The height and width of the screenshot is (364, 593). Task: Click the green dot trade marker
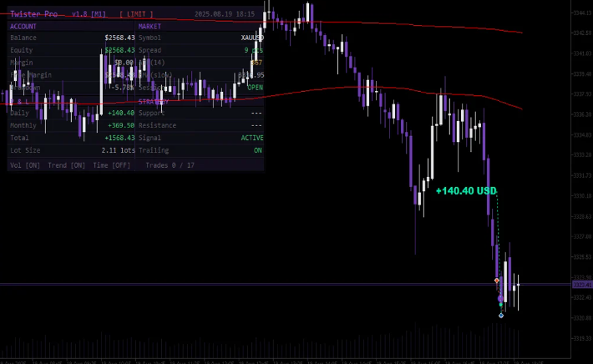(501, 304)
